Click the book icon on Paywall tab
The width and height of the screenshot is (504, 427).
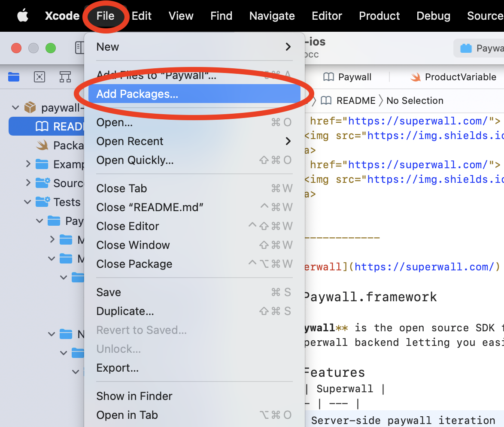pos(328,77)
